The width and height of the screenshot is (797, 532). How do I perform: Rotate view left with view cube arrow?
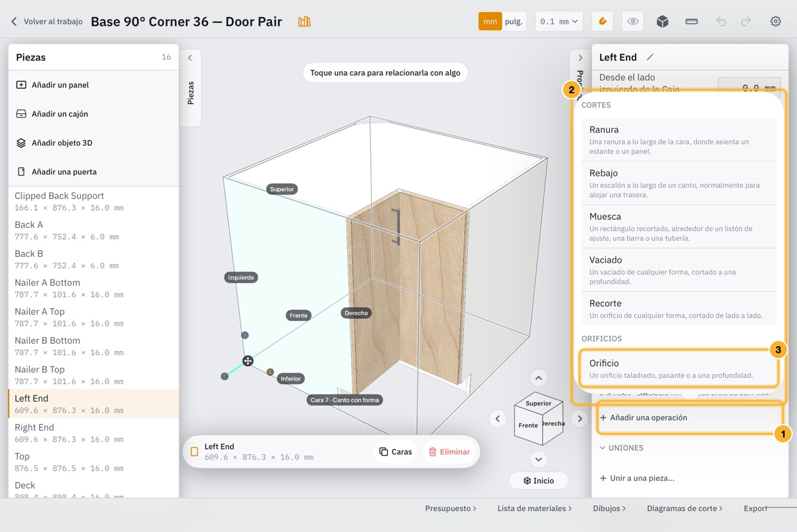[x=498, y=419]
